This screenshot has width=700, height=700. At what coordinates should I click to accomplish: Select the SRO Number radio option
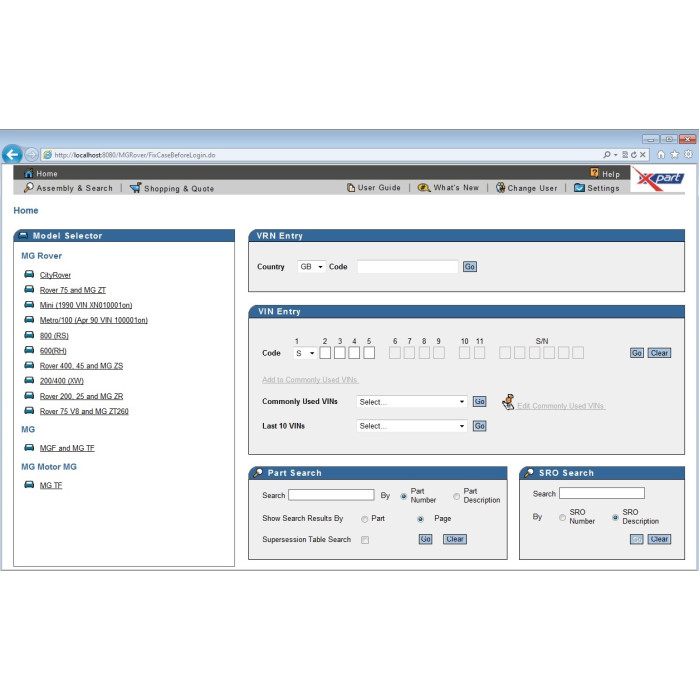(x=562, y=517)
